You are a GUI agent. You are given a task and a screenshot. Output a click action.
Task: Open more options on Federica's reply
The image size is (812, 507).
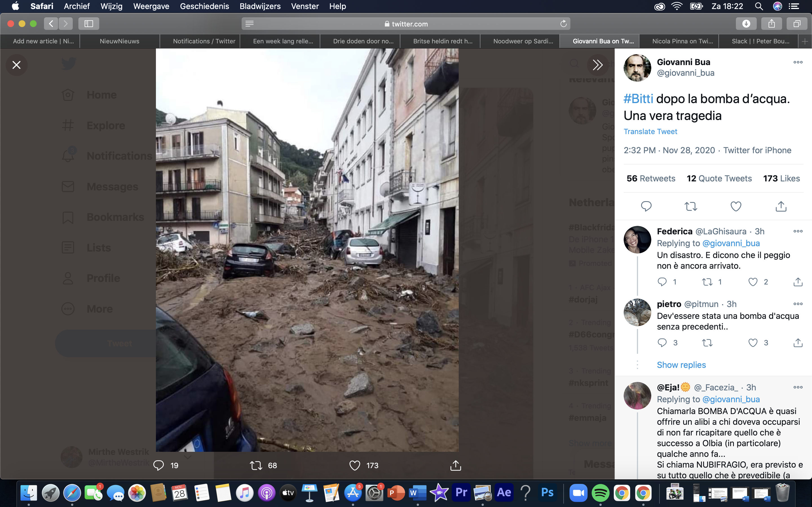point(798,231)
